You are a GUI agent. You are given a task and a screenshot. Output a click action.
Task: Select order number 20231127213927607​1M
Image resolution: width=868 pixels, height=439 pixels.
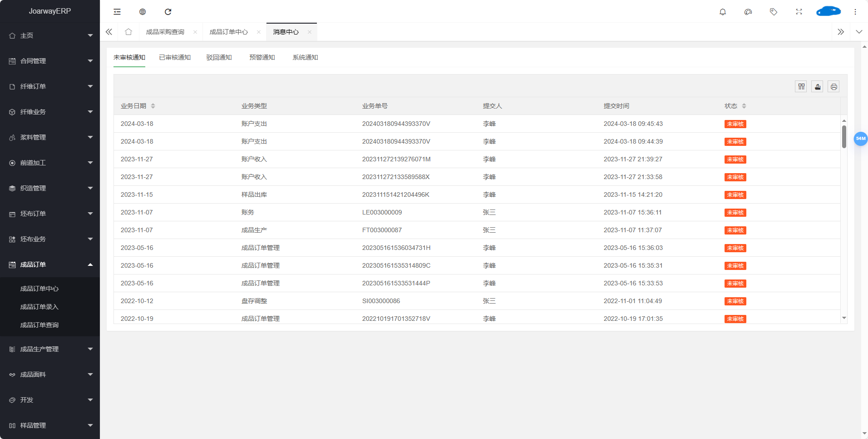pos(396,159)
